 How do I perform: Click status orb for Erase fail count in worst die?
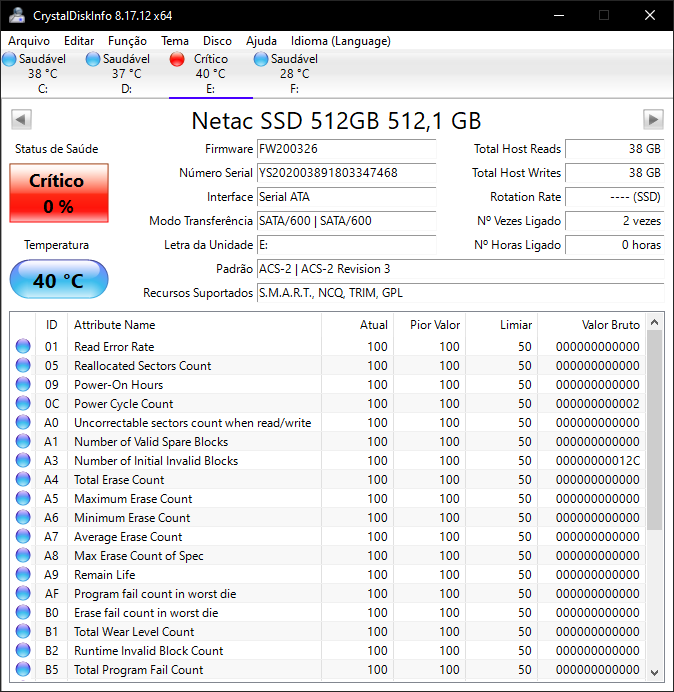click(23, 612)
